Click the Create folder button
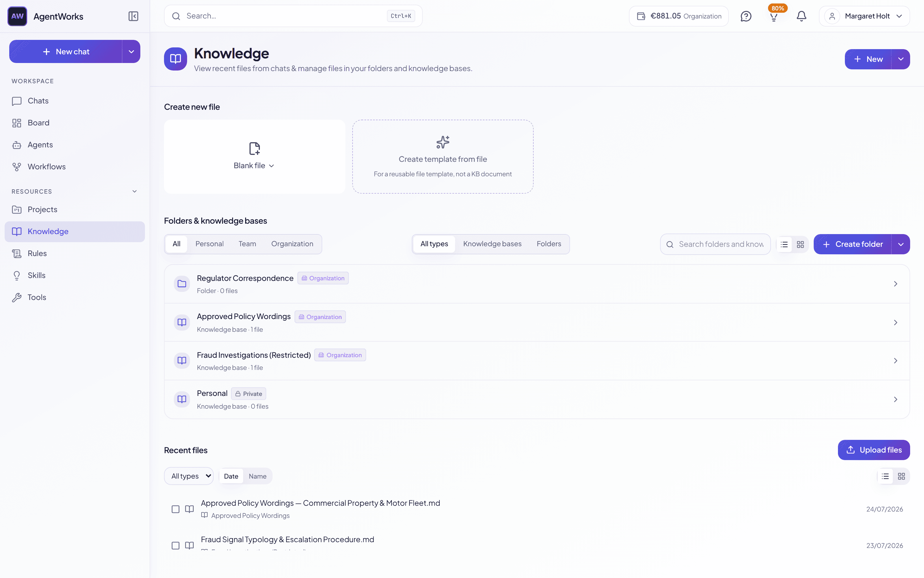This screenshot has height=578, width=924. tap(852, 244)
